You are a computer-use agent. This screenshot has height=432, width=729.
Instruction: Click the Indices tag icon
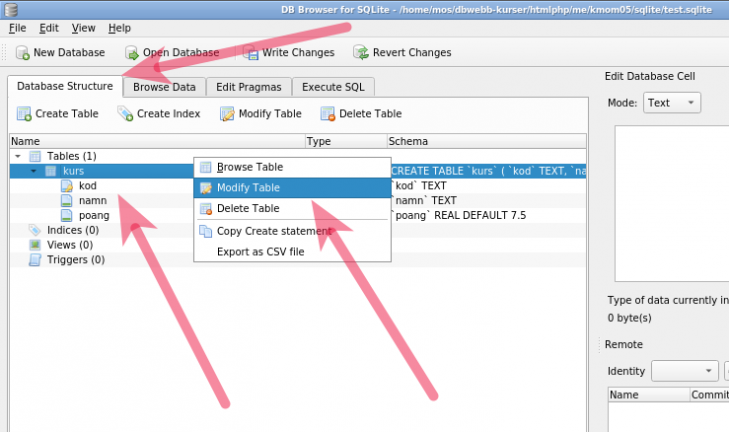pyautogui.click(x=35, y=230)
